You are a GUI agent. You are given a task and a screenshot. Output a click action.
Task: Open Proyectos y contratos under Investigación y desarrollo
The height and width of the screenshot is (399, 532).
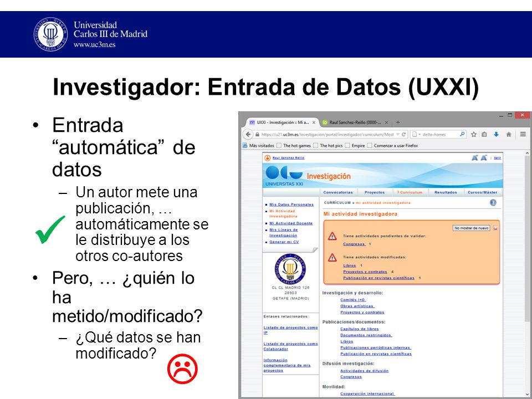tap(362, 313)
